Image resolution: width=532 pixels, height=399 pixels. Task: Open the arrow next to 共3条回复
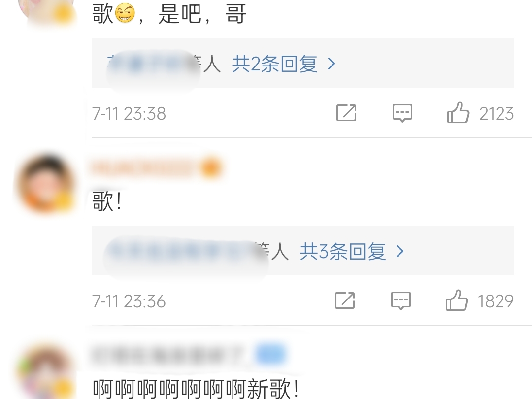[400, 251]
